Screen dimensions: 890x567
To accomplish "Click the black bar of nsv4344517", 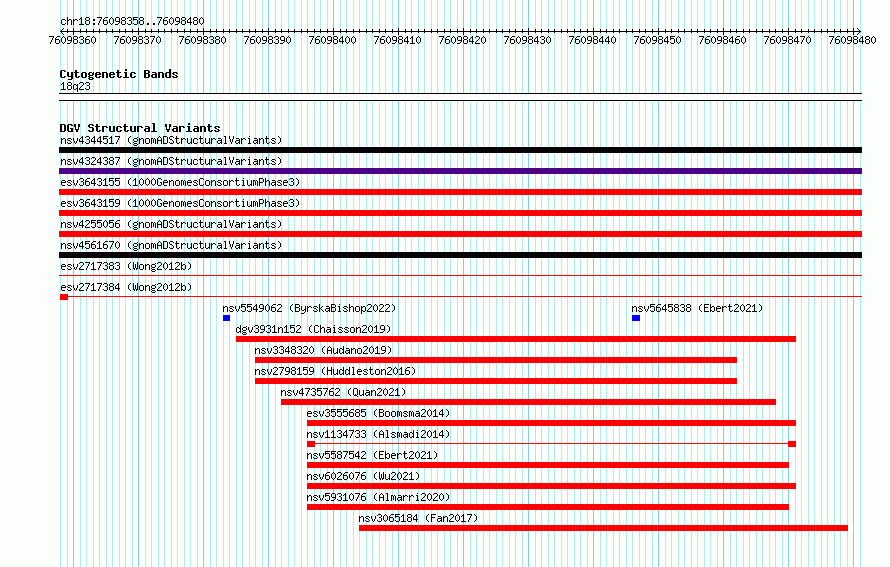I will [x=460, y=150].
